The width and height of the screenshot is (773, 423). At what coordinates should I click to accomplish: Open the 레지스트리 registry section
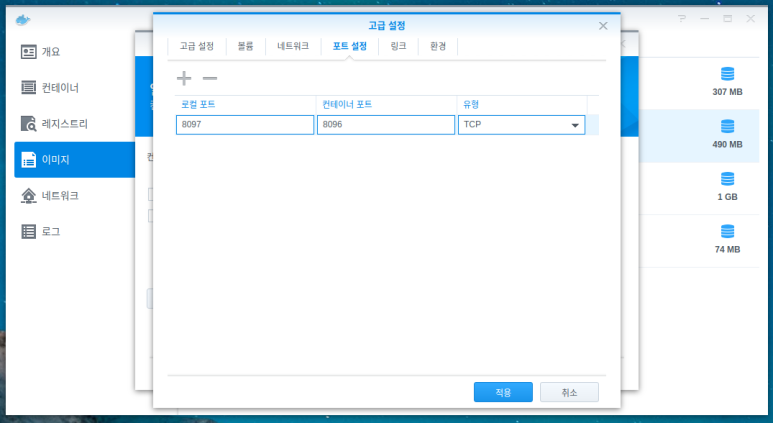coord(74,124)
